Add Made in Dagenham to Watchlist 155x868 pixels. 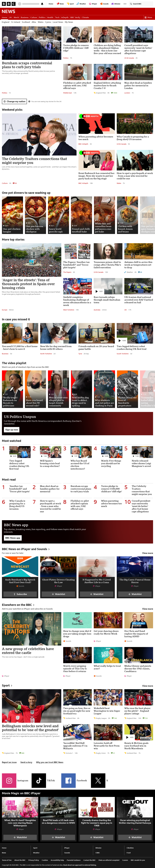pyautogui.click(x=97, y=837)
